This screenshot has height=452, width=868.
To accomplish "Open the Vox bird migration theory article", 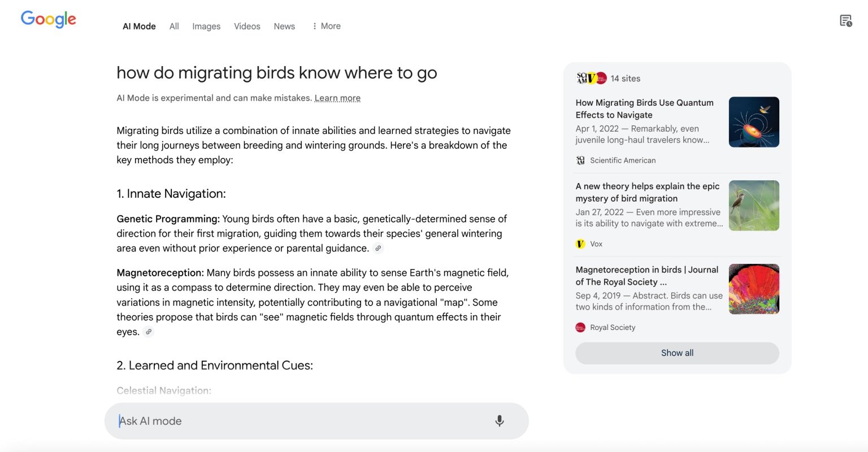I will [x=648, y=192].
